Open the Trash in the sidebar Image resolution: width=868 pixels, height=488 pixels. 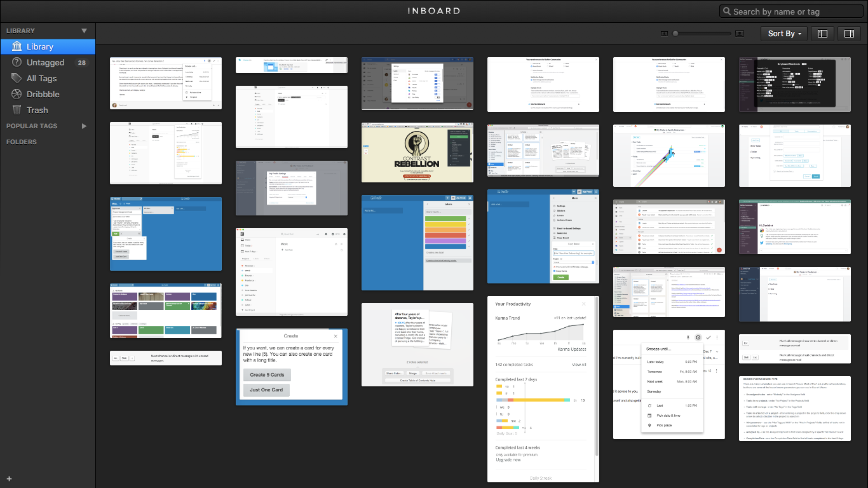click(48, 110)
